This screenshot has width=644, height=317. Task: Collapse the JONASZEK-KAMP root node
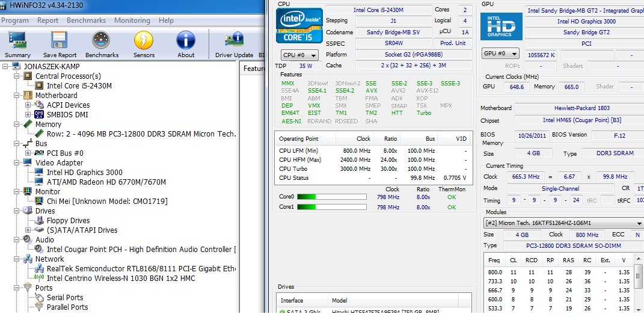(x=5, y=67)
